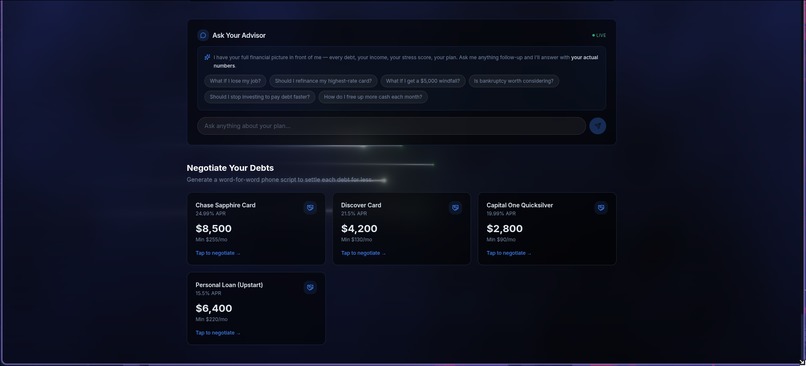Click the 'Chase Sapphire Card' title
The height and width of the screenshot is (366, 806).
click(225, 205)
